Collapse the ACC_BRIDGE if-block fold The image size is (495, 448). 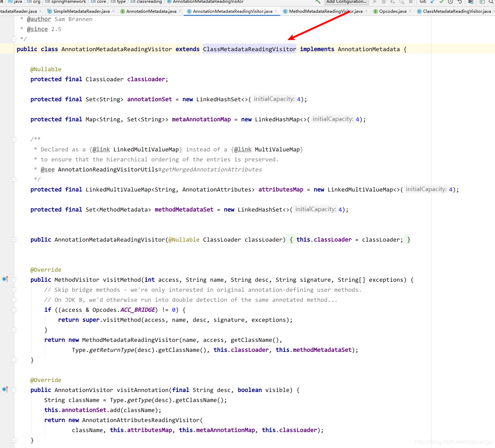pos(14,310)
